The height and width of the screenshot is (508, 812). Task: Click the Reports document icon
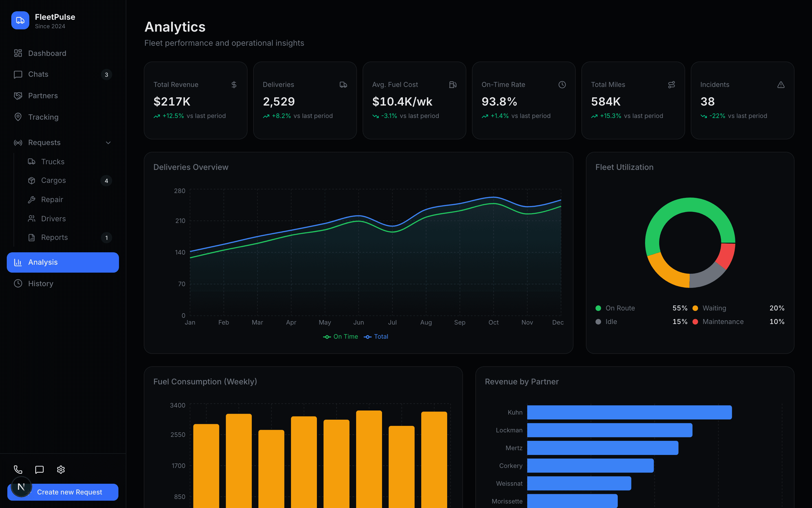tap(32, 238)
